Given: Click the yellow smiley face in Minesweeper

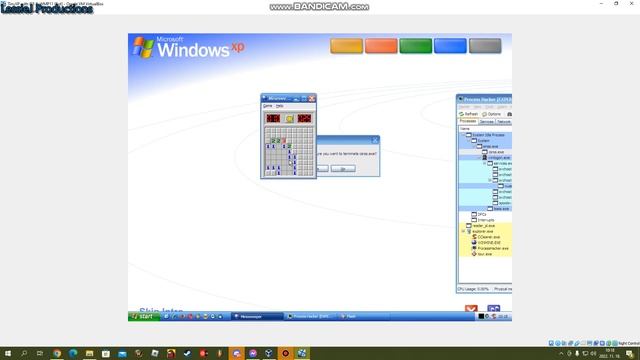Looking at the screenshot, I should (x=289, y=119).
